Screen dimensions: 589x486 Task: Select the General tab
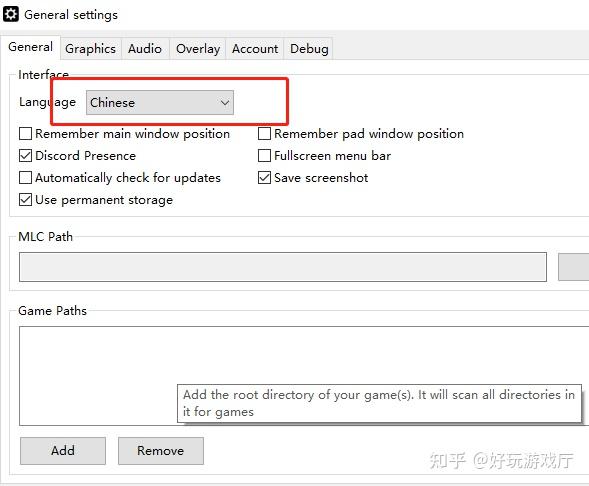click(x=30, y=47)
